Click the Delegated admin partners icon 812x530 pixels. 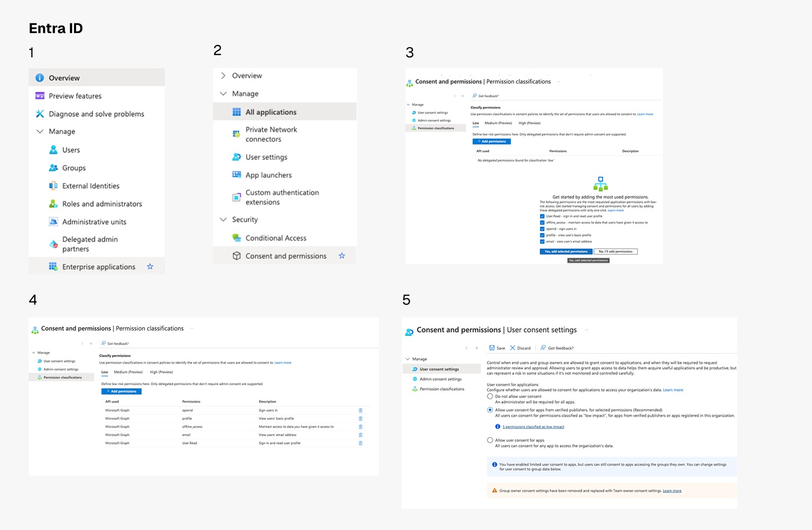coord(53,244)
